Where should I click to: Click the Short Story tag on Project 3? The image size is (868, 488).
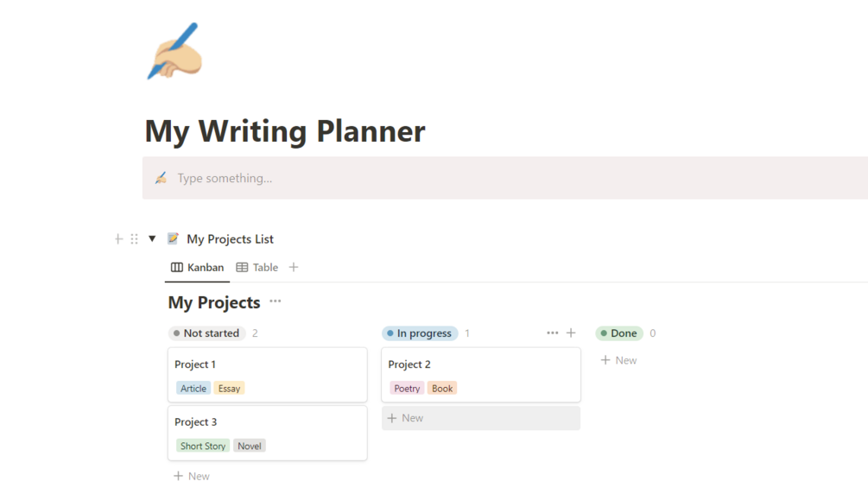(x=203, y=447)
